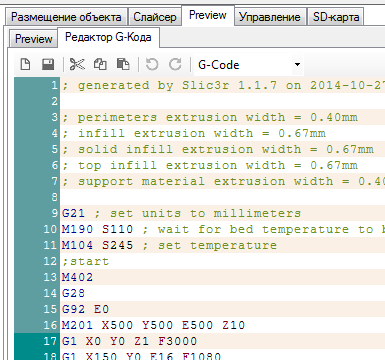This screenshot has width=385, height=360.
Task: Select the G-Code combo box text
Action: (x=219, y=65)
